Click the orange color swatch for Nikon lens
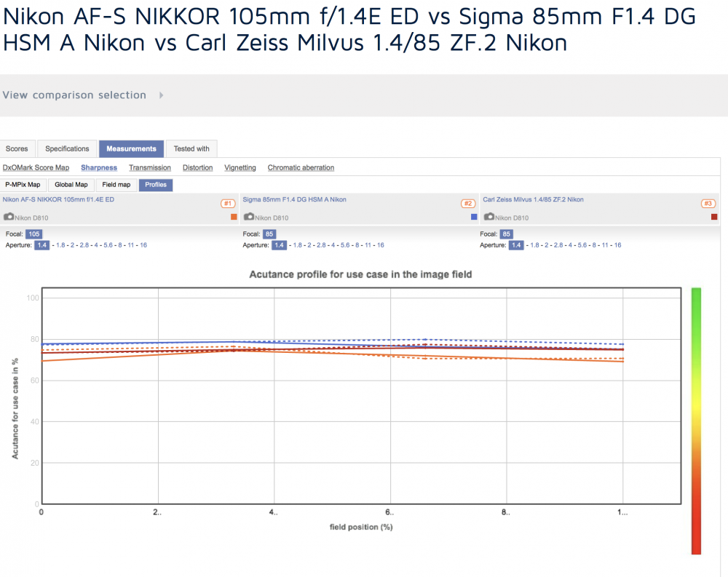This screenshot has height=577, width=728. [x=234, y=217]
